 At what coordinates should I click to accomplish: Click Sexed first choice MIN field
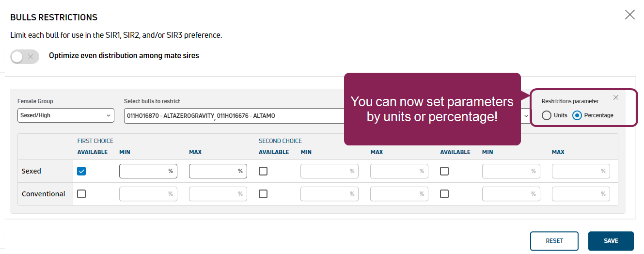click(148, 171)
